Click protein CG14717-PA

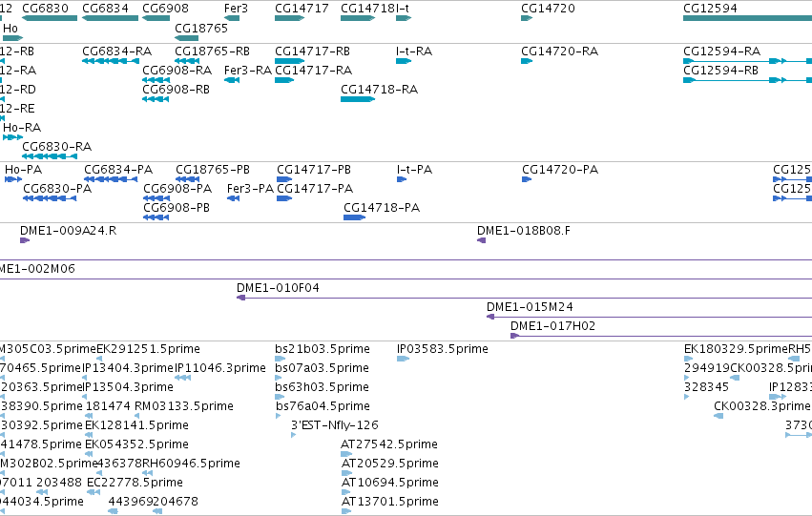click(284, 198)
